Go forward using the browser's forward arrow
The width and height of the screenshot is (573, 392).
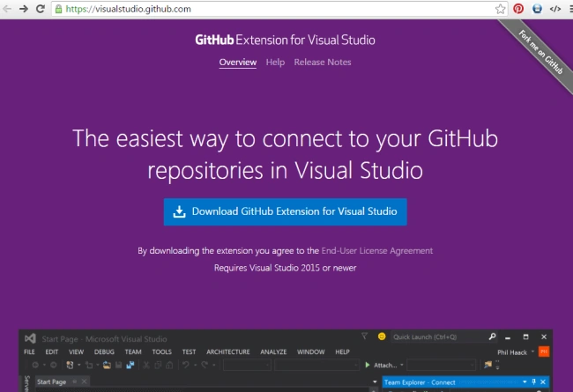tap(24, 9)
